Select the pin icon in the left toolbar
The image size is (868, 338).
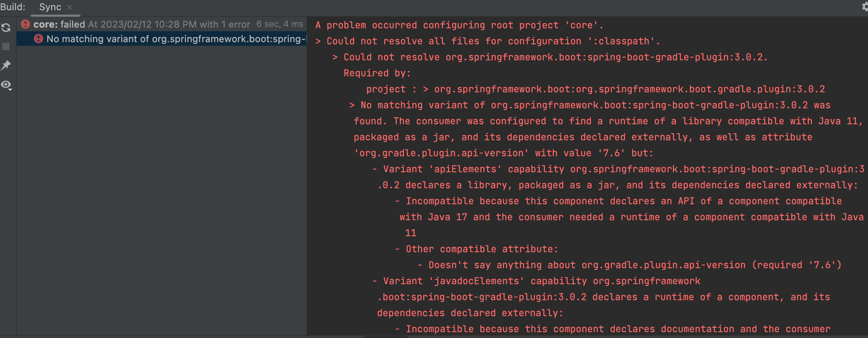(x=6, y=65)
